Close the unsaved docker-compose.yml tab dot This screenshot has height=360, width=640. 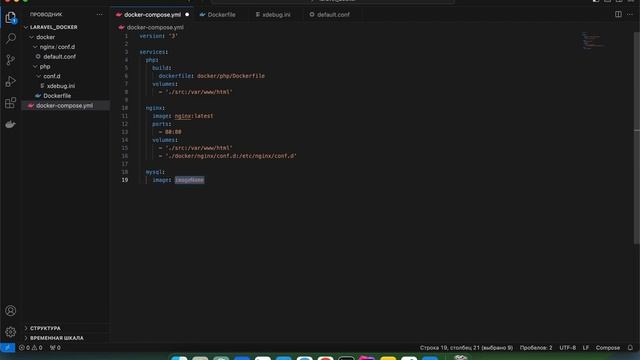[x=187, y=15]
